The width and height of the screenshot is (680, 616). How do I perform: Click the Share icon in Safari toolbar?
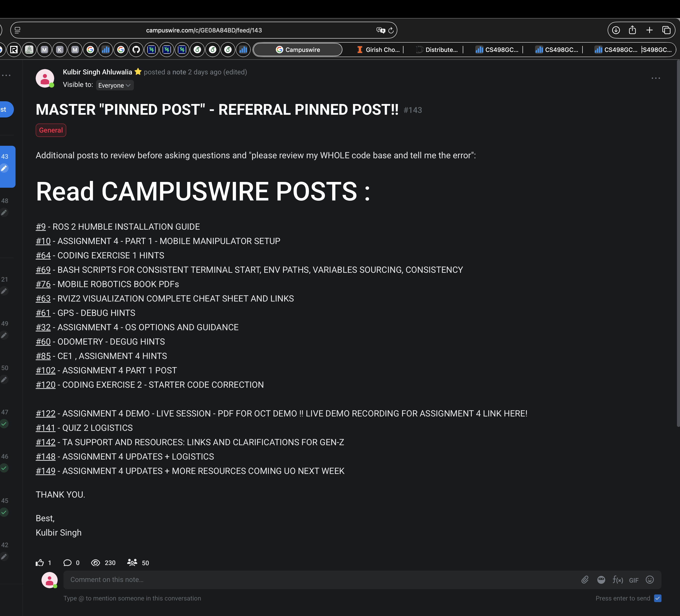(633, 30)
